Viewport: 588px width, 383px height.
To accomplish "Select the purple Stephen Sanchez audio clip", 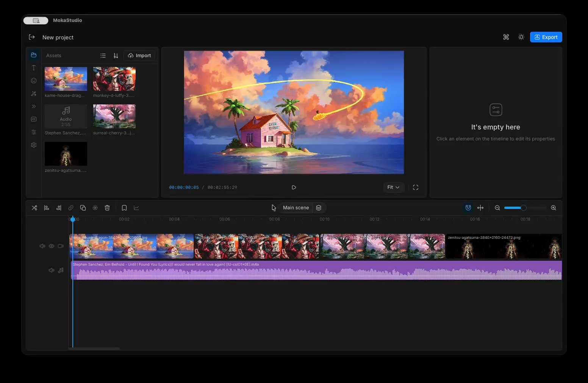I will 316,270.
